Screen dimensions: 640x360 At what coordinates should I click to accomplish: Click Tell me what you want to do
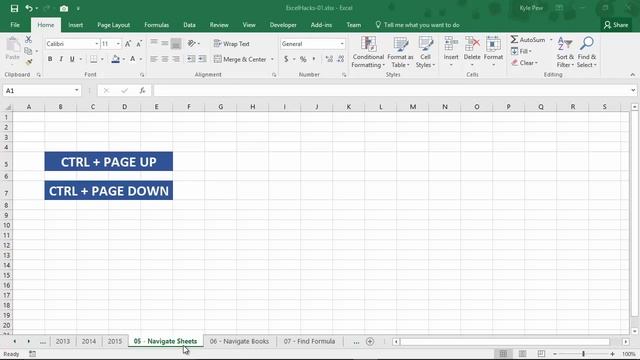417,25
